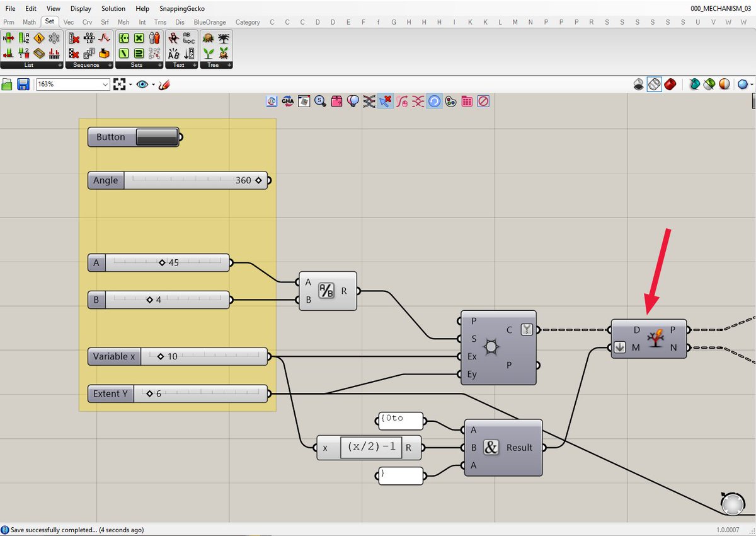
Task: Expand the eye preview settings dropdown arrow
Action: click(154, 84)
